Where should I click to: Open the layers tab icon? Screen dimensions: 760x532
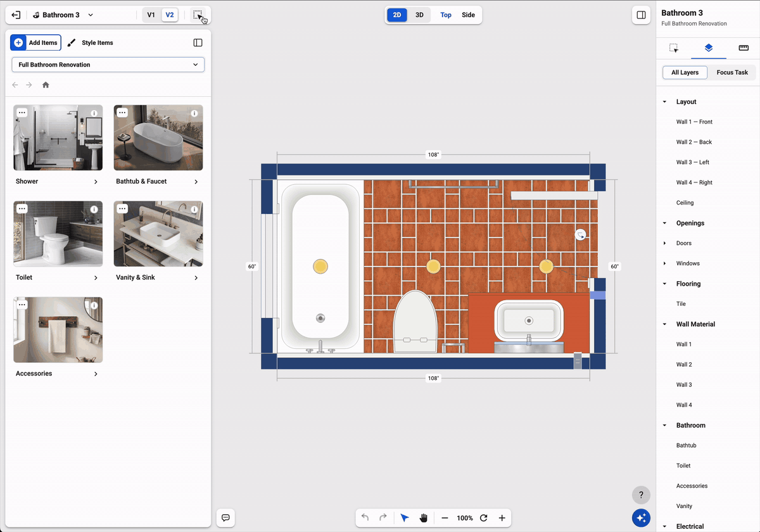[x=709, y=48]
